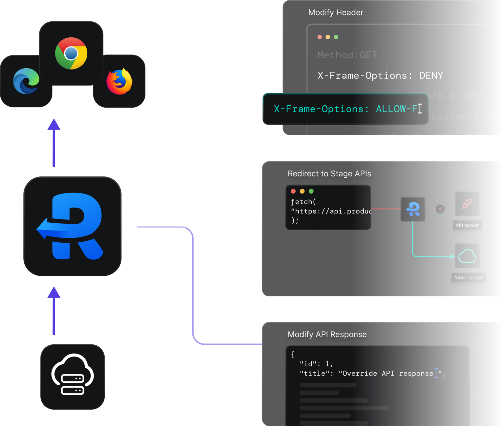
Task: Select the Redirect to Stage APIs title
Action: (x=329, y=174)
